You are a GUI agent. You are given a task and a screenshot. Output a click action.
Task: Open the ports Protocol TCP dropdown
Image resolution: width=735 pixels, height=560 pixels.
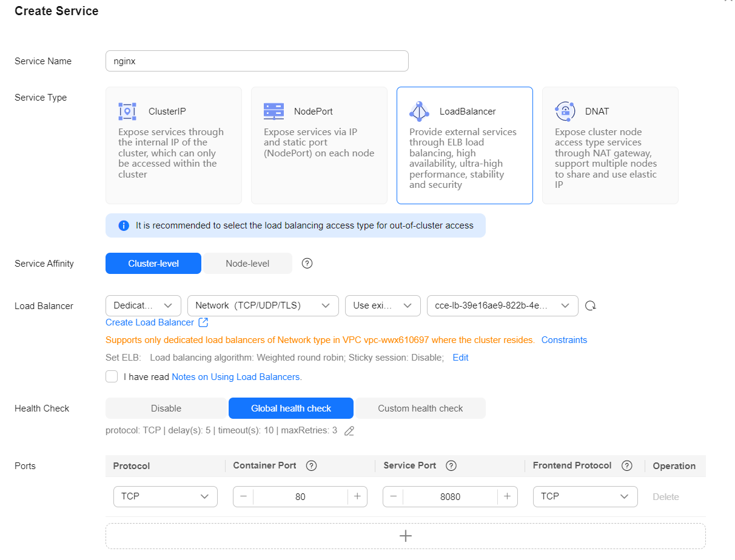coord(166,496)
